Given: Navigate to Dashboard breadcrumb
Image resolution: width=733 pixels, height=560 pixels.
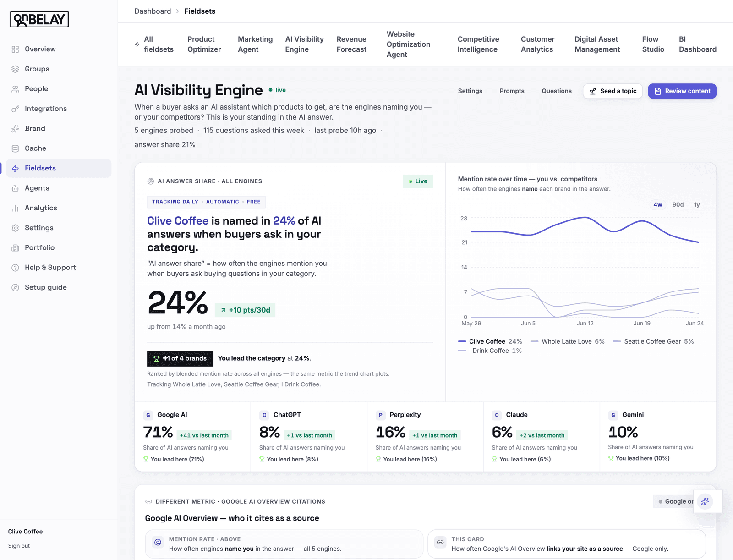Looking at the screenshot, I should coord(153,11).
